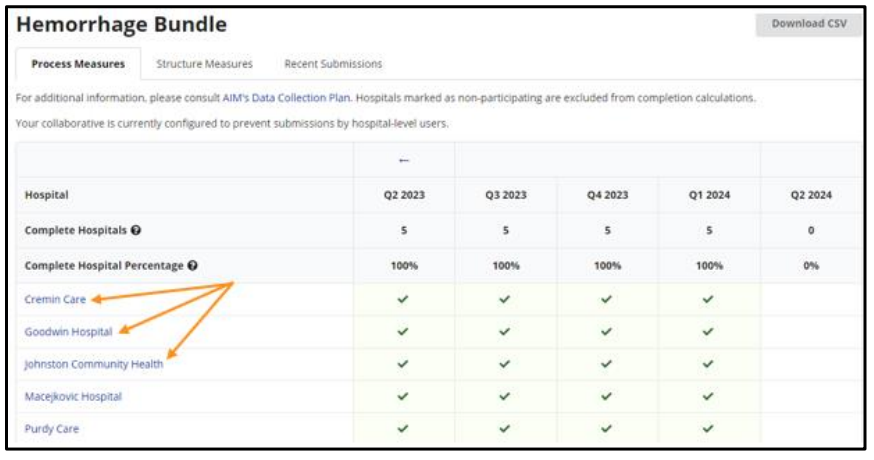Click help icon beside Complete Hospital Percentage
This screenshot has height=460, width=874.
tap(192, 265)
